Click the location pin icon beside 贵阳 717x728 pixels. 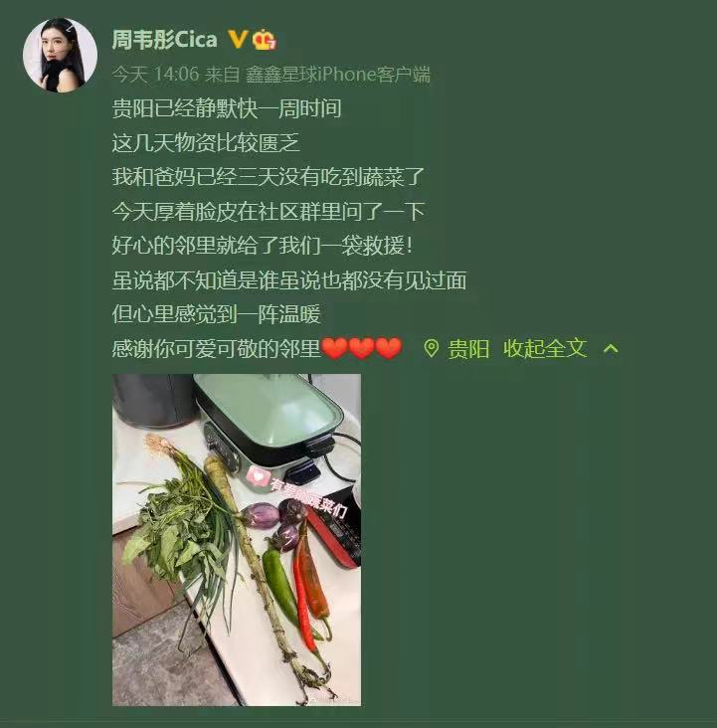[431, 349]
